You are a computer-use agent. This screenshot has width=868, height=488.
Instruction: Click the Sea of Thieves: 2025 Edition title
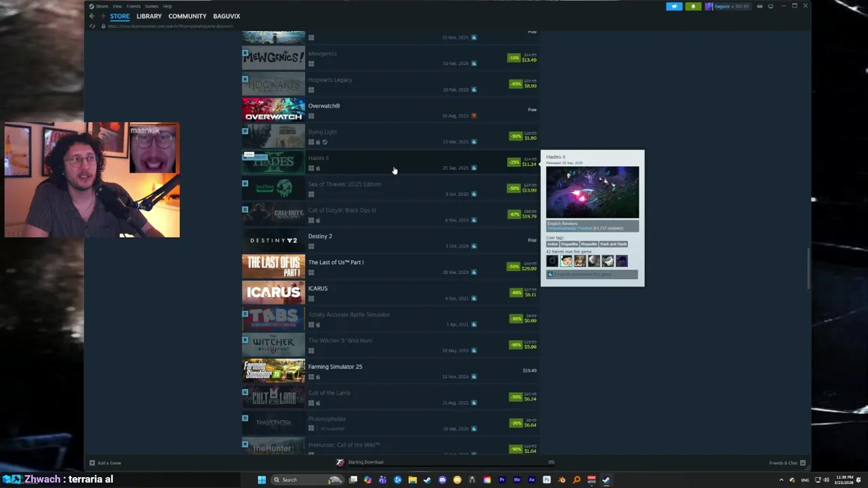point(344,184)
